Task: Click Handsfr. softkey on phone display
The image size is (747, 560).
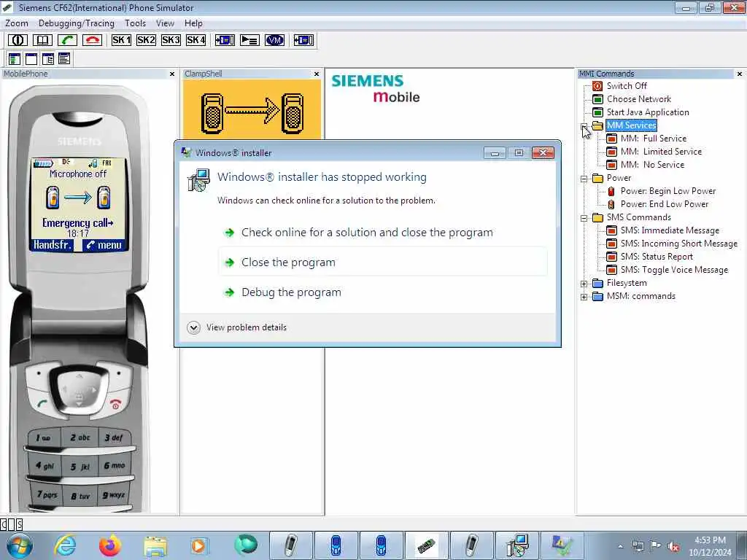Action: click(53, 245)
